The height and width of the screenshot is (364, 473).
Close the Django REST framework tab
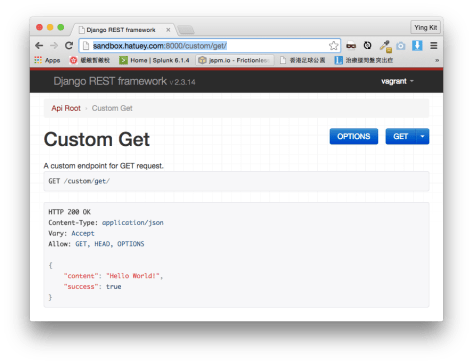click(x=168, y=30)
